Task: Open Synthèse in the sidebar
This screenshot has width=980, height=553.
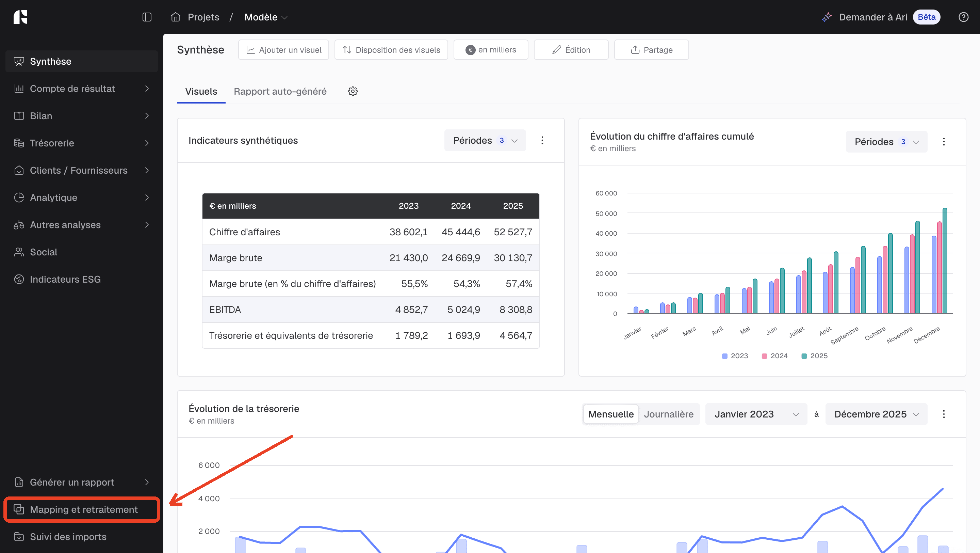Action: point(81,61)
